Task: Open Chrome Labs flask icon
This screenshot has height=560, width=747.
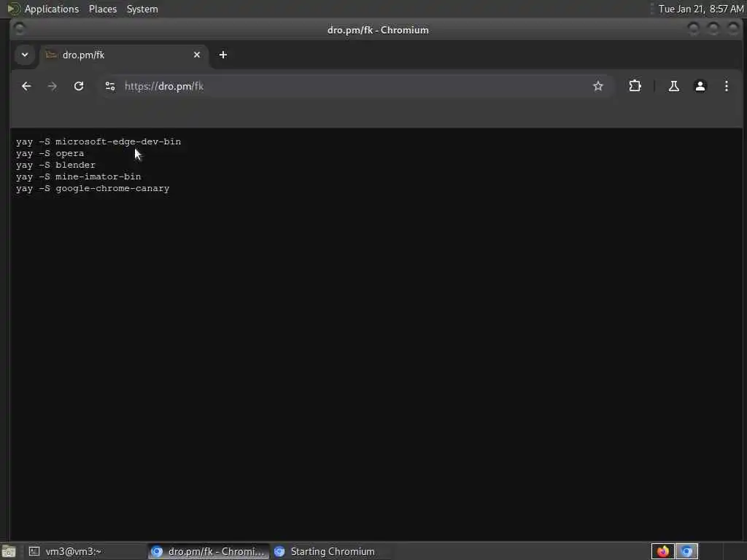Action: point(673,86)
